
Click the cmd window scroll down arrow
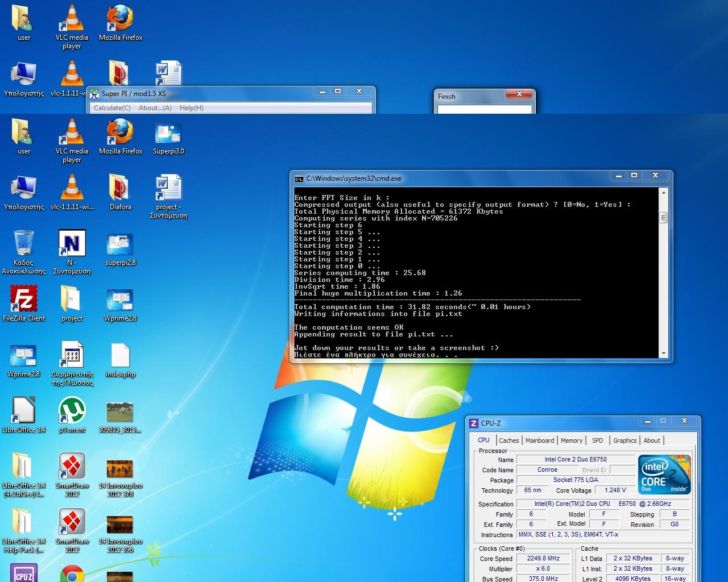(x=663, y=353)
